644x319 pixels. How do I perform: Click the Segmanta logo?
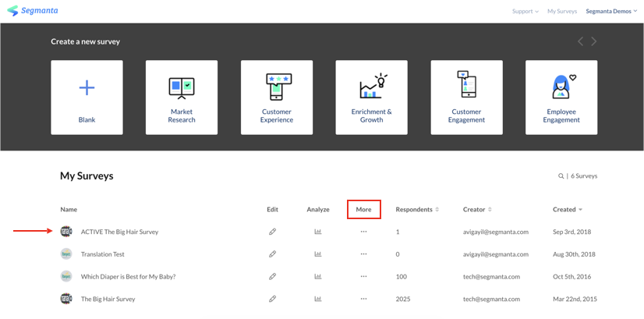33,11
